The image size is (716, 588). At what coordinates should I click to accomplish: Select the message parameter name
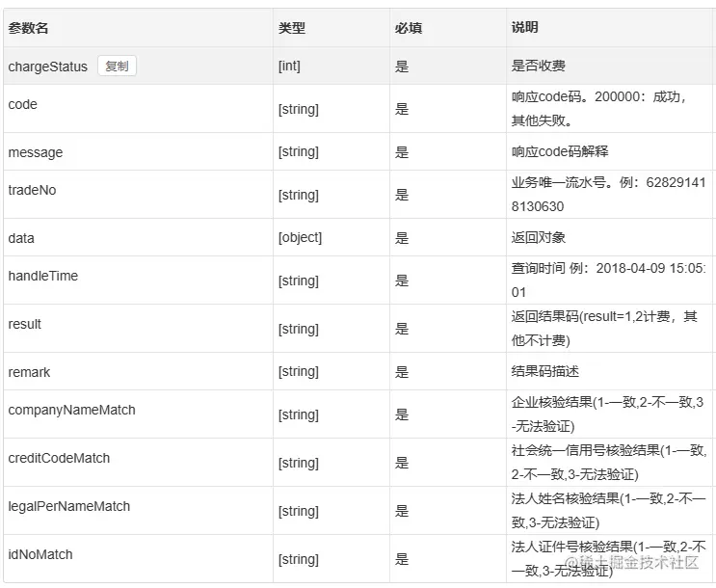click(36, 152)
